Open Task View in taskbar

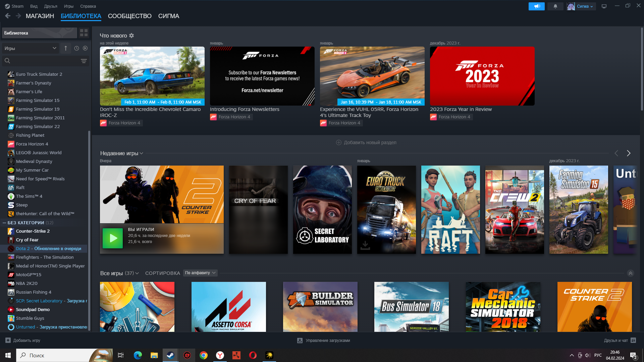point(121,355)
